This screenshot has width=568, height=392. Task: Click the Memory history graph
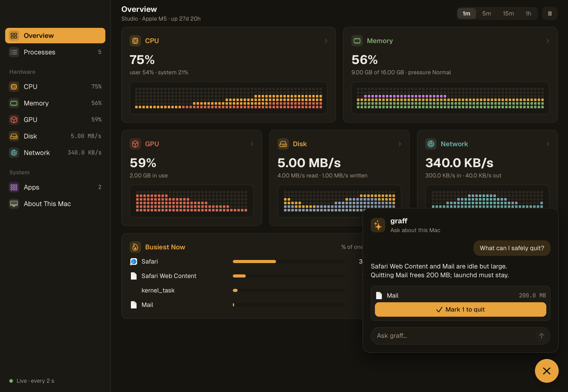click(450, 98)
